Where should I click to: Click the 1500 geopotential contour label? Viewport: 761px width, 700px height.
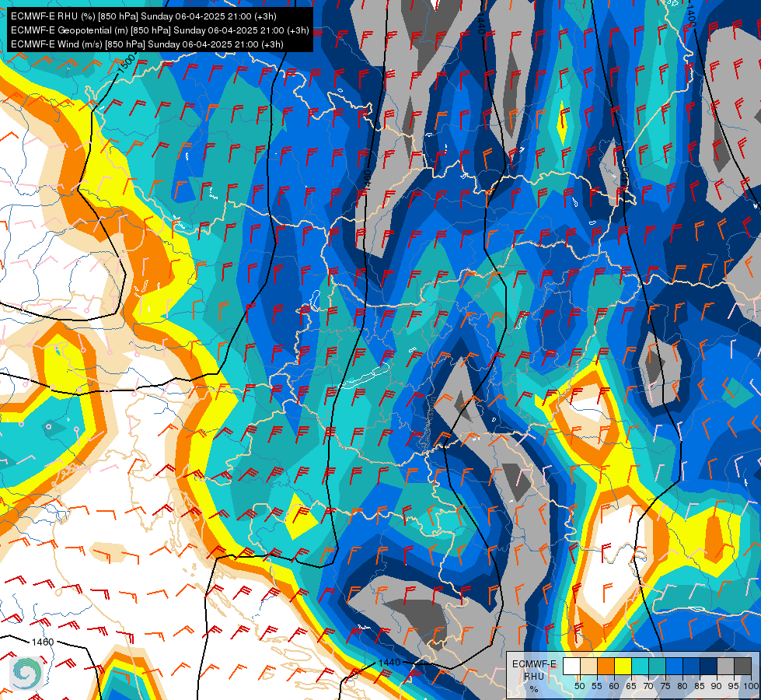coord(126,64)
